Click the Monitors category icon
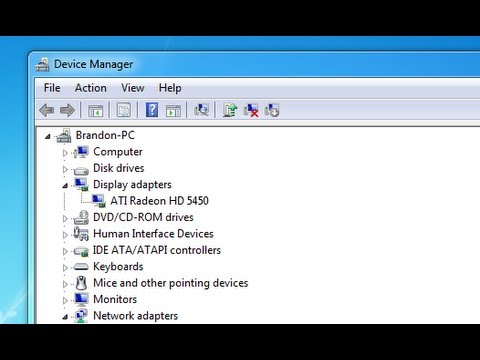Screen dimensions: 480x360 click(x=81, y=299)
